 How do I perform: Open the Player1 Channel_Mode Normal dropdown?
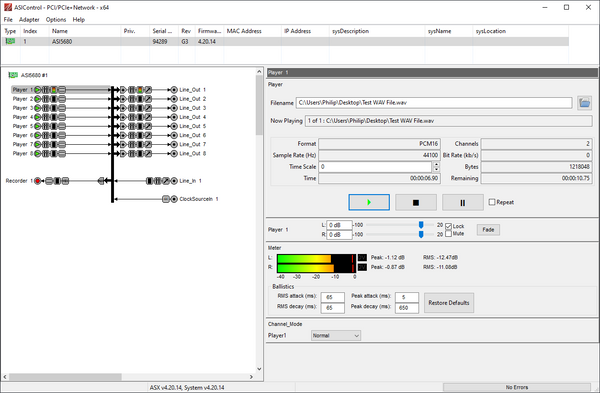tap(336, 336)
